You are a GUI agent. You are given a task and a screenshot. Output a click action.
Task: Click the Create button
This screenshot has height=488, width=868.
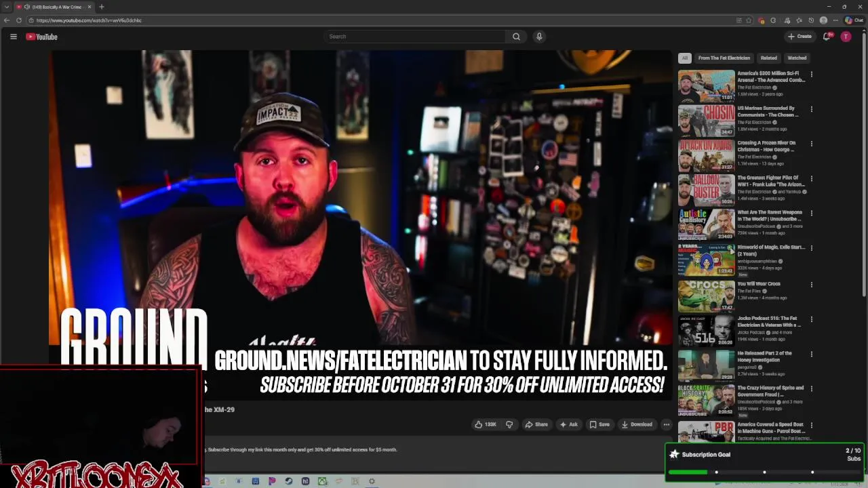(x=800, y=37)
